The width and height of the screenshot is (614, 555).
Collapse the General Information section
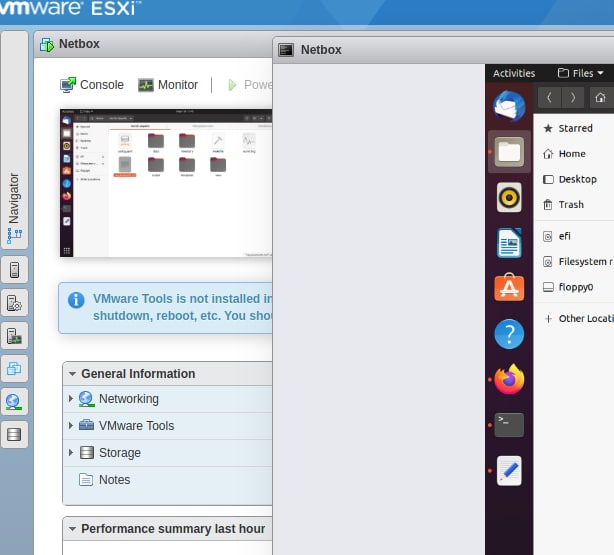[x=72, y=374]
